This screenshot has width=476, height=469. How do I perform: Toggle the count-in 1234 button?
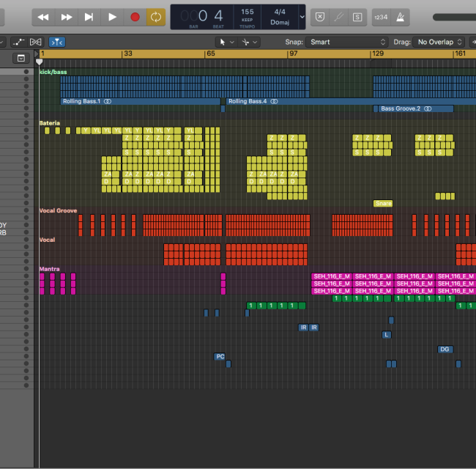pyautogui.click(x=381, y=16)
